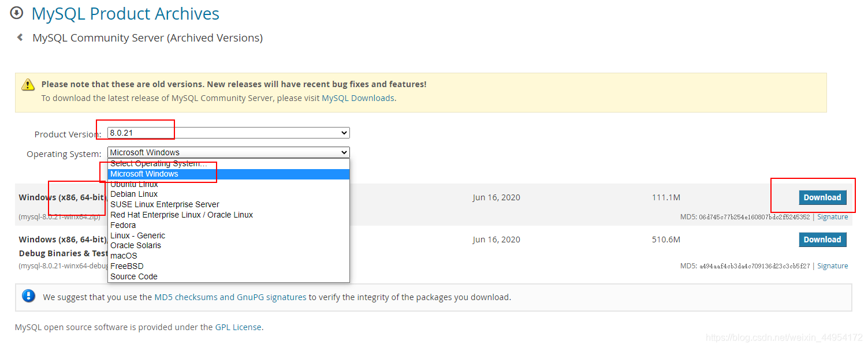The width and height of the screenshot is (868, 348).
Task: Click the 'Debug Binaries & Test' label
Action: [x=64, y=253]
